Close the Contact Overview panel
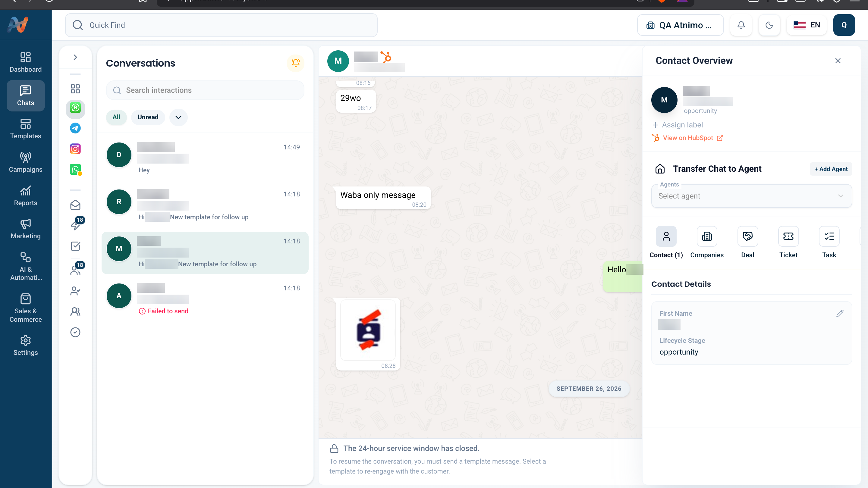 pos(838,61)
